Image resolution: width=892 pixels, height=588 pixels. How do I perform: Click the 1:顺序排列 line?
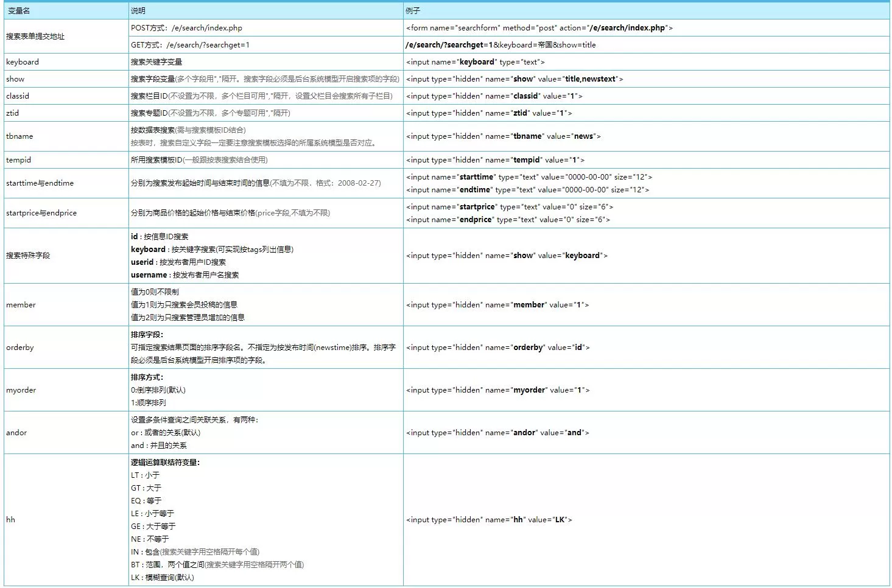(x=149, y=403)
